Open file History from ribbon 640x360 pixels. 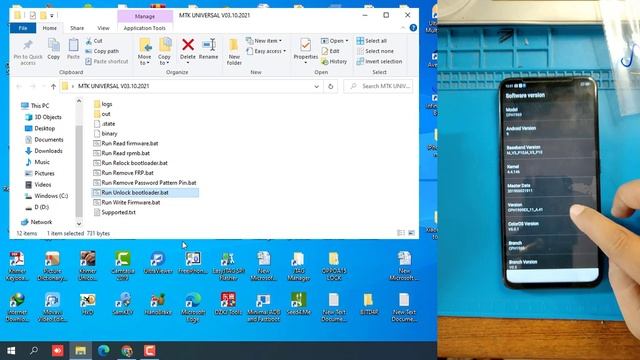[x=334, y=61]
